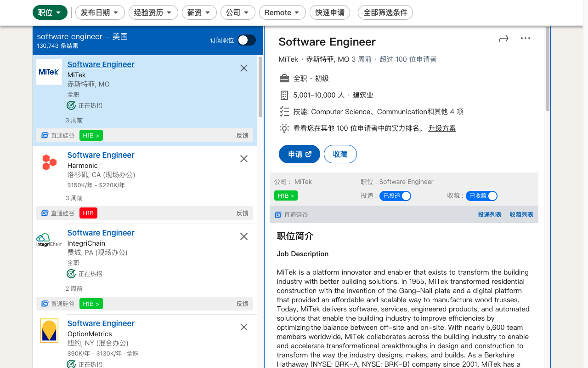Click the blue 申请 apply button
588x368 pixels.
click(300, 154)
